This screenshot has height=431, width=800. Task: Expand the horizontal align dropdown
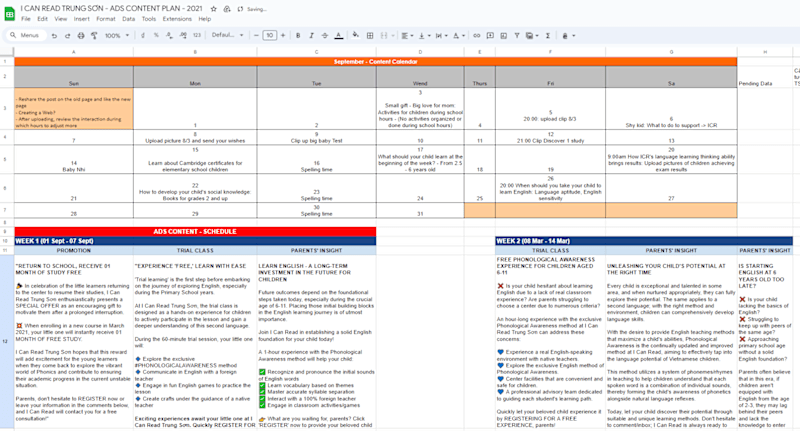click(x=407, y=36)
